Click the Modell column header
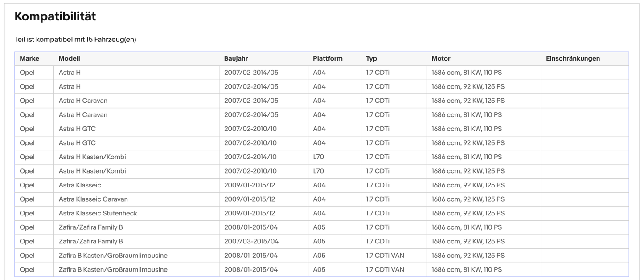 70,58
